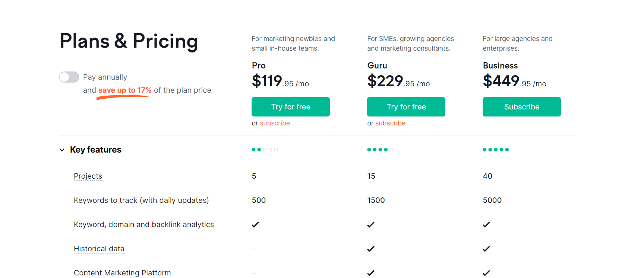644x278 pixels.
Task: Click the Guru checkmark for backlink analytics
Action: click(x=371, y=224)
